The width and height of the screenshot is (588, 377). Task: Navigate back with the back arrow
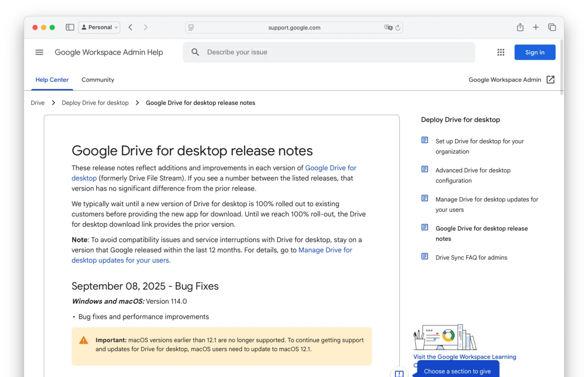coord(130,27)
